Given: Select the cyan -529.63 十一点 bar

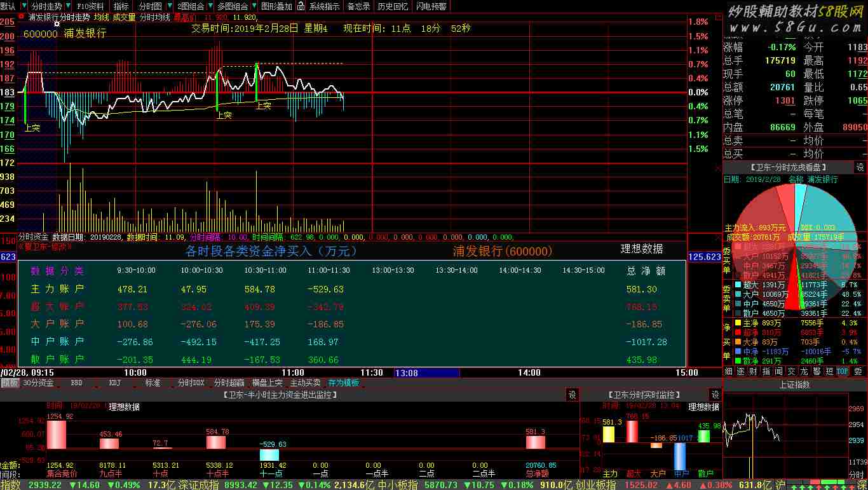Looking at the screenshot, I should (269, 454).
